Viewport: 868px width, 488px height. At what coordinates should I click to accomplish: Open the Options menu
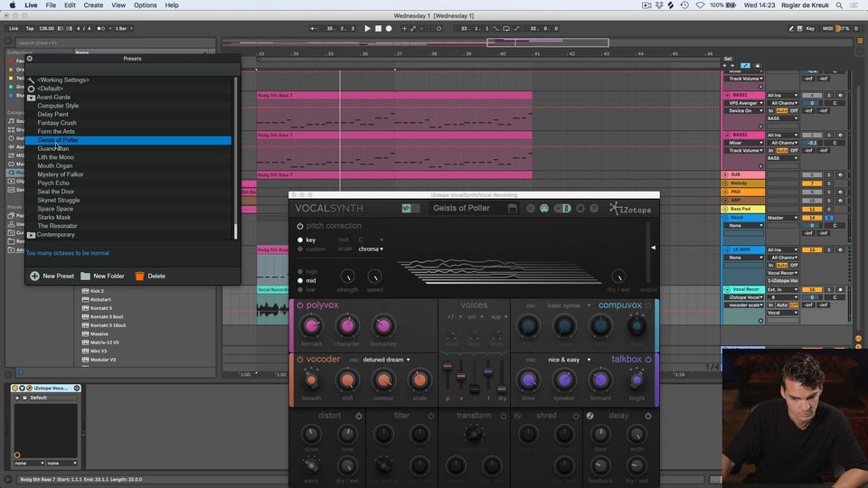pyautogui.click(x=145, y=5)
